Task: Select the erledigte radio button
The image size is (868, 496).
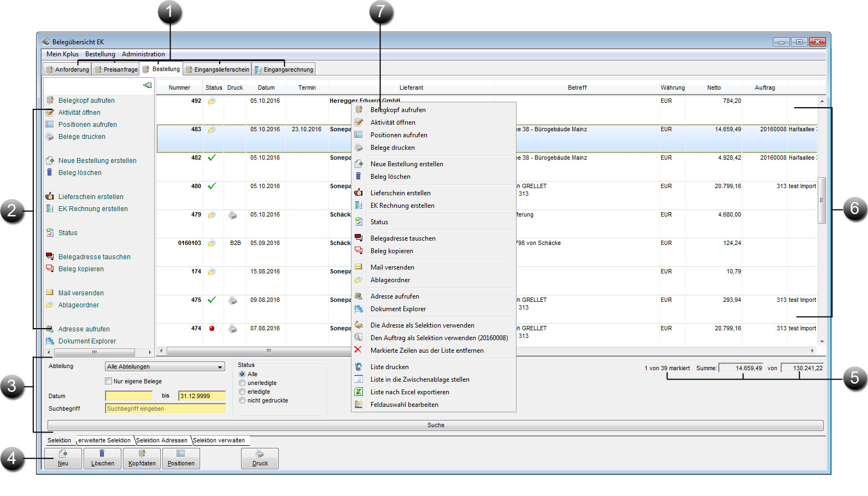Action: tap(242, 392)
